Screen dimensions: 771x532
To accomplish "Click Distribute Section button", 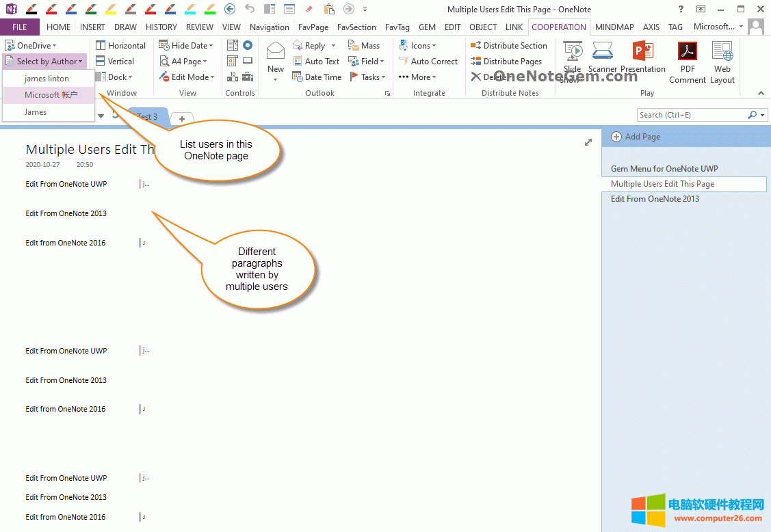I will pos(509,46).
